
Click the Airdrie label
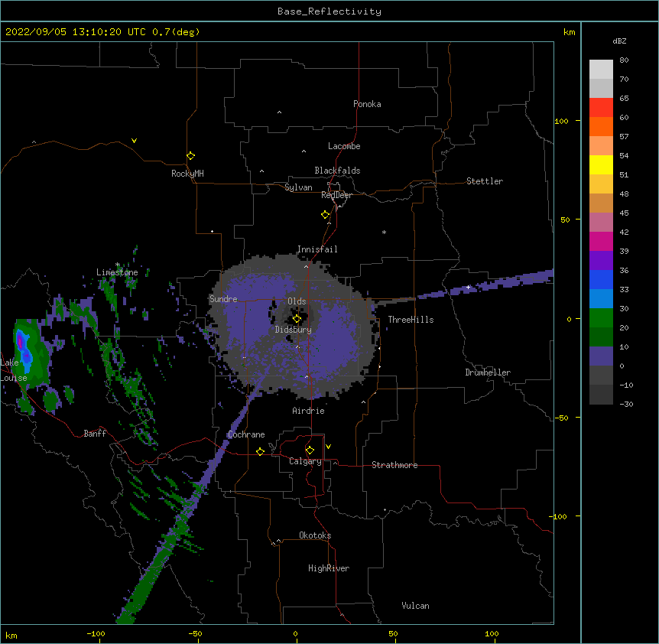[x=308, y=411]
